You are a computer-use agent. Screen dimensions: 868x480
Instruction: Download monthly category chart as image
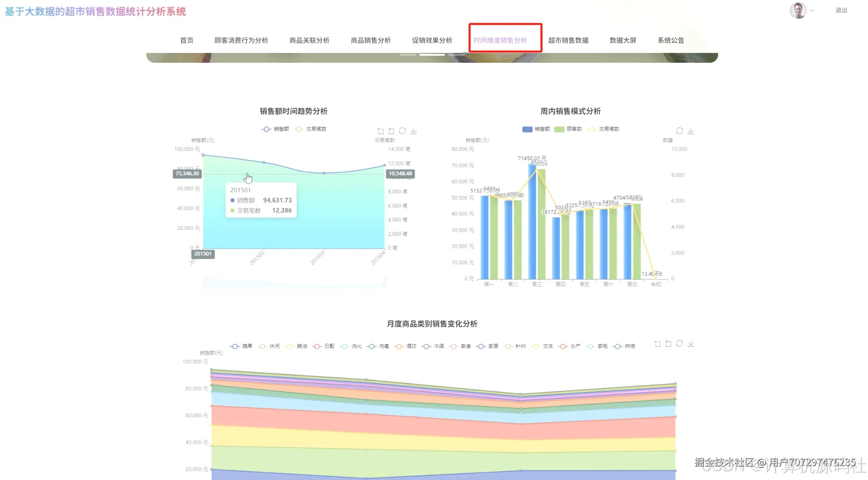[x=691, y=344]
